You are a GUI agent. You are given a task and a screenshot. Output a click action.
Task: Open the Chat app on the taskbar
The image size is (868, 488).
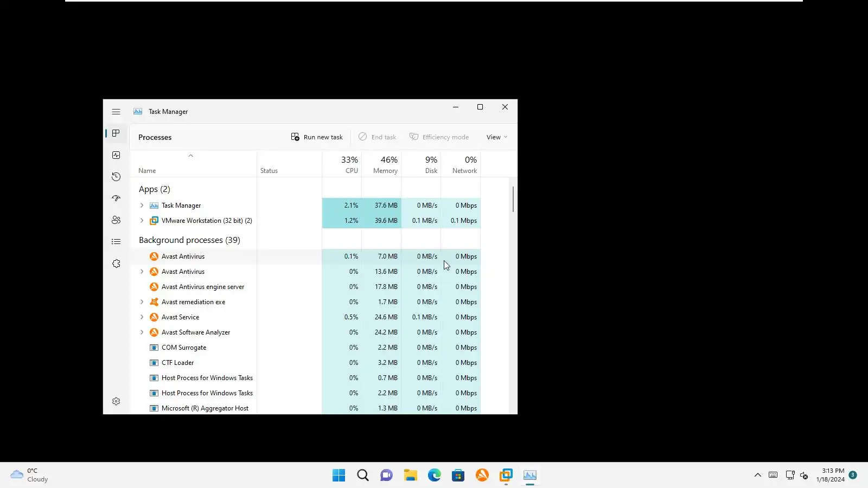click(387, 476)
